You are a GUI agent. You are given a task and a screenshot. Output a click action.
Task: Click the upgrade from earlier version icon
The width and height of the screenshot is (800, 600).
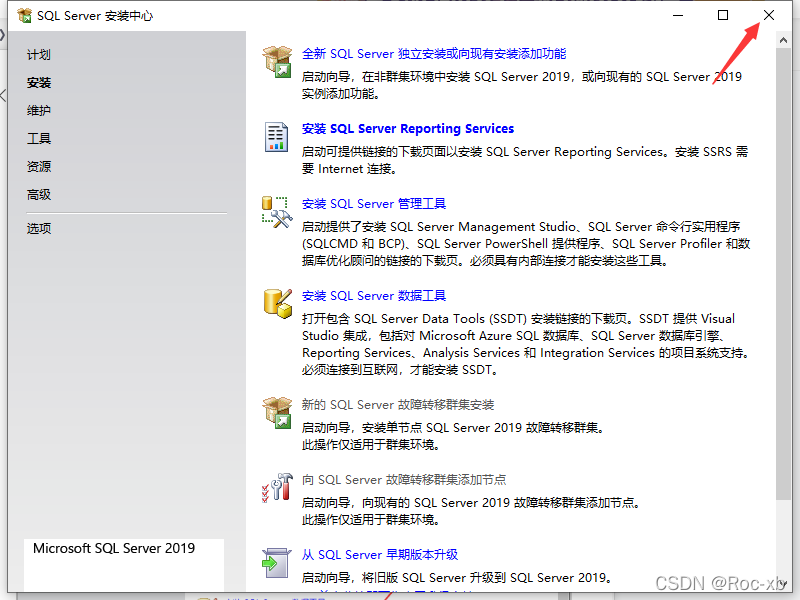click(276, 562)
